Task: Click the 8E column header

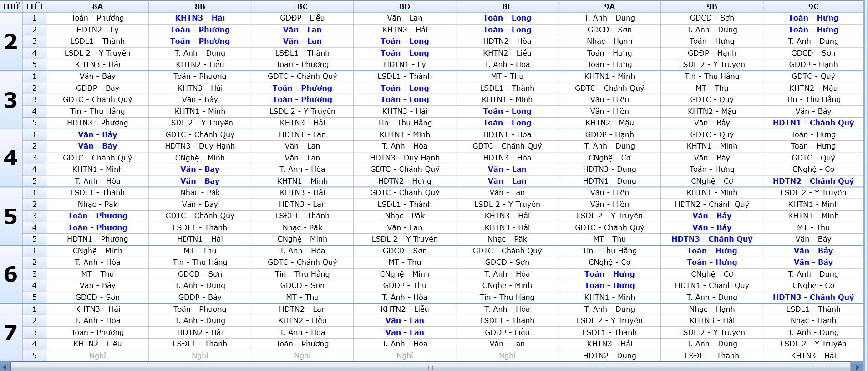Action: tap(507, 6)
